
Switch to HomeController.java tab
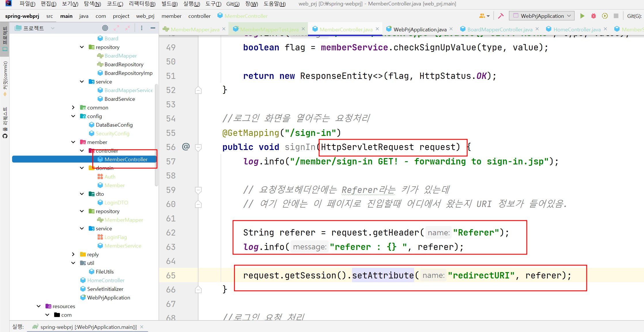pyautogui.click(x=577, y=29)
